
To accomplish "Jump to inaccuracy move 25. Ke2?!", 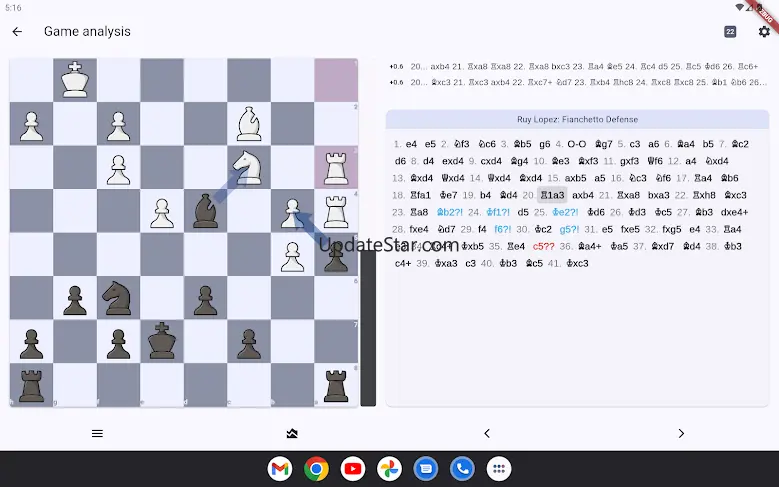I will (565, 212).
